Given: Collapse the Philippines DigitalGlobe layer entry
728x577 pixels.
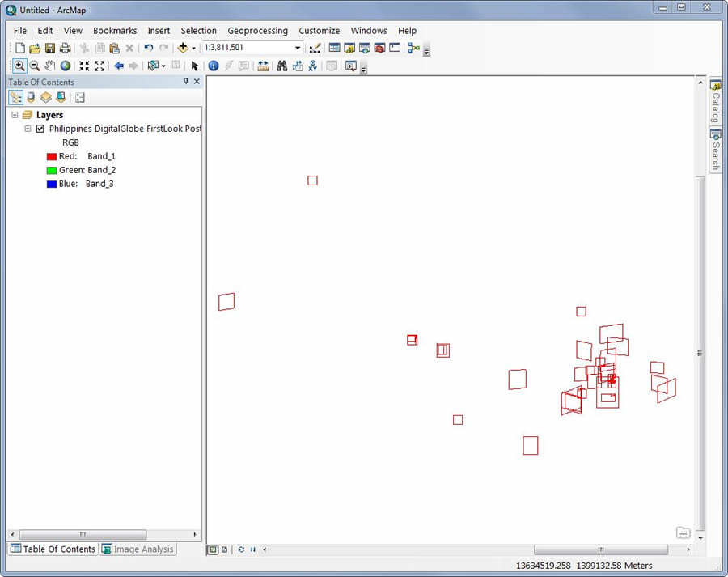Looking at the screenshot, I should click(28, 128).
